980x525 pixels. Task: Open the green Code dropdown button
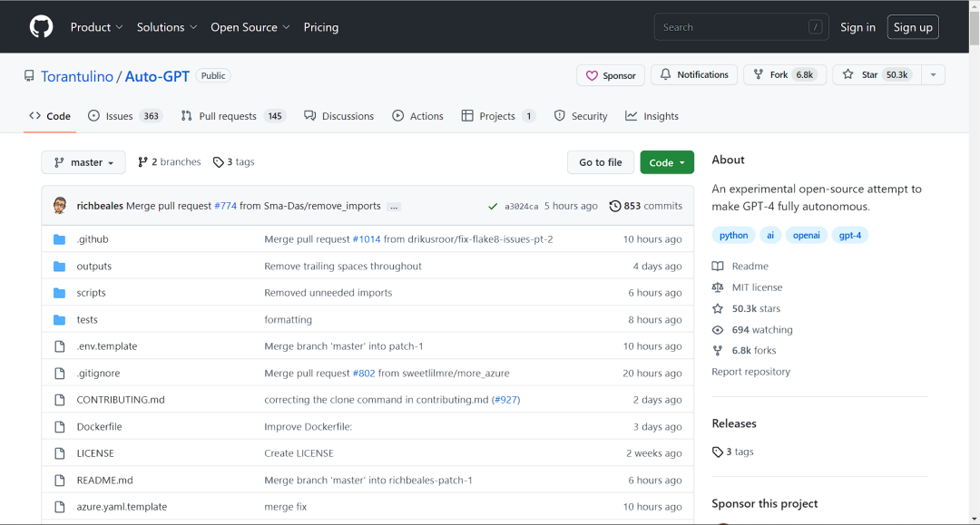coord(667,162)
